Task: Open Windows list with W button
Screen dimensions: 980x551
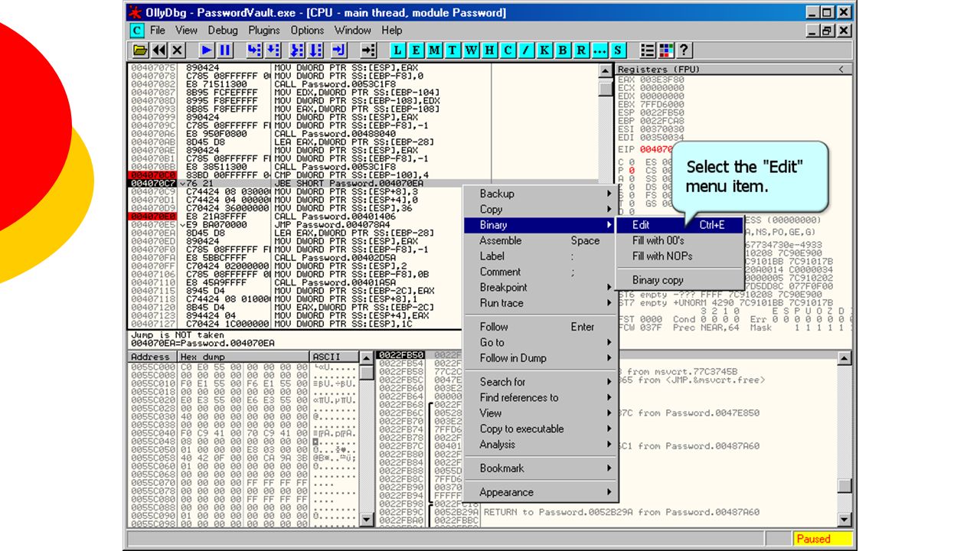Action: [x=472, y=51]
